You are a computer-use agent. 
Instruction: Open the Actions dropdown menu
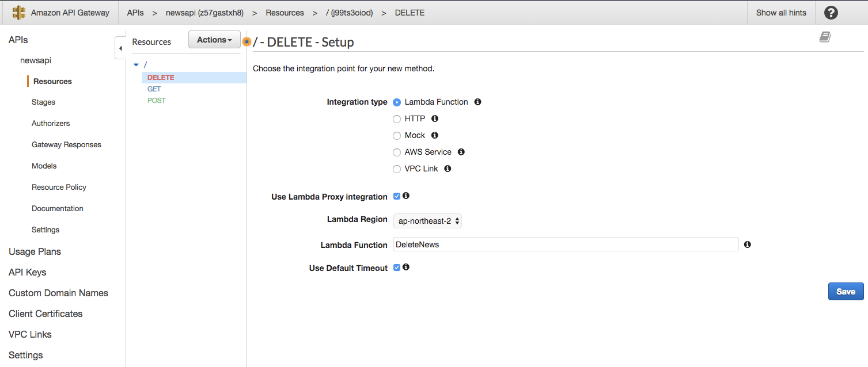(214, 40)
